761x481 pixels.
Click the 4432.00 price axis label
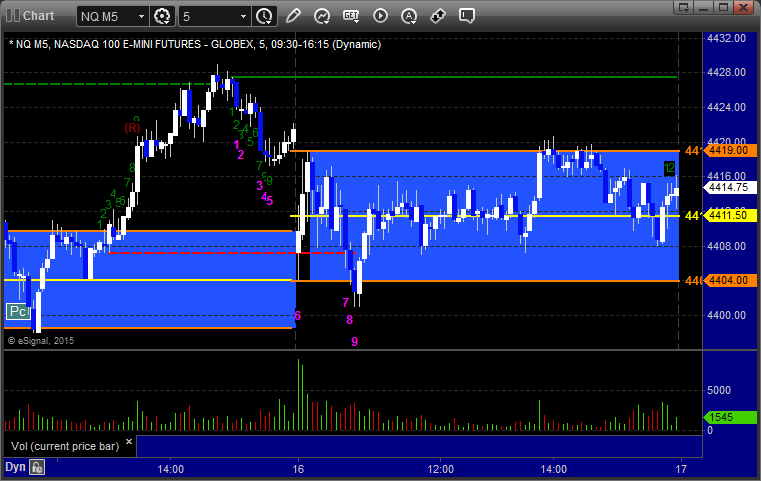tap(727, 38)
